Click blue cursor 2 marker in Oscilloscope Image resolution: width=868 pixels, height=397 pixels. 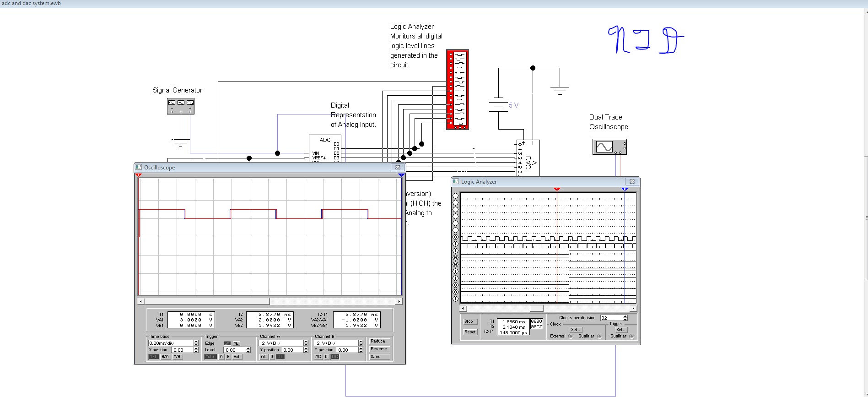pos(401,175)
